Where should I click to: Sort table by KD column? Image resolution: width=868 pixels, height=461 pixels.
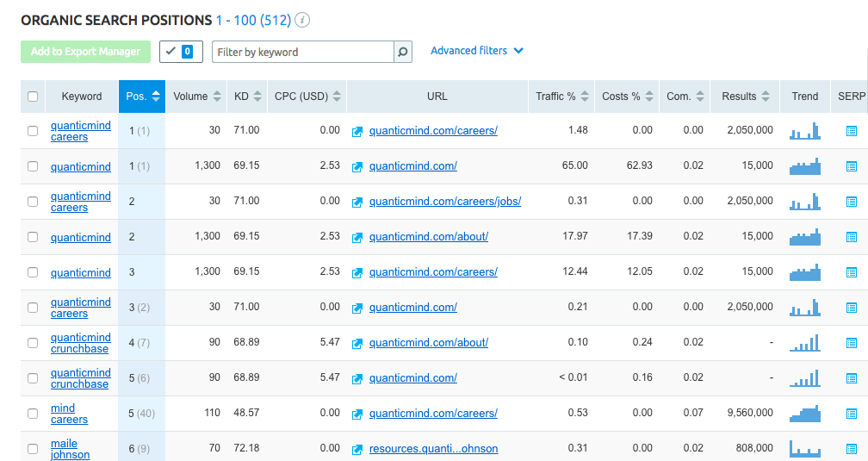coord(247,97)
